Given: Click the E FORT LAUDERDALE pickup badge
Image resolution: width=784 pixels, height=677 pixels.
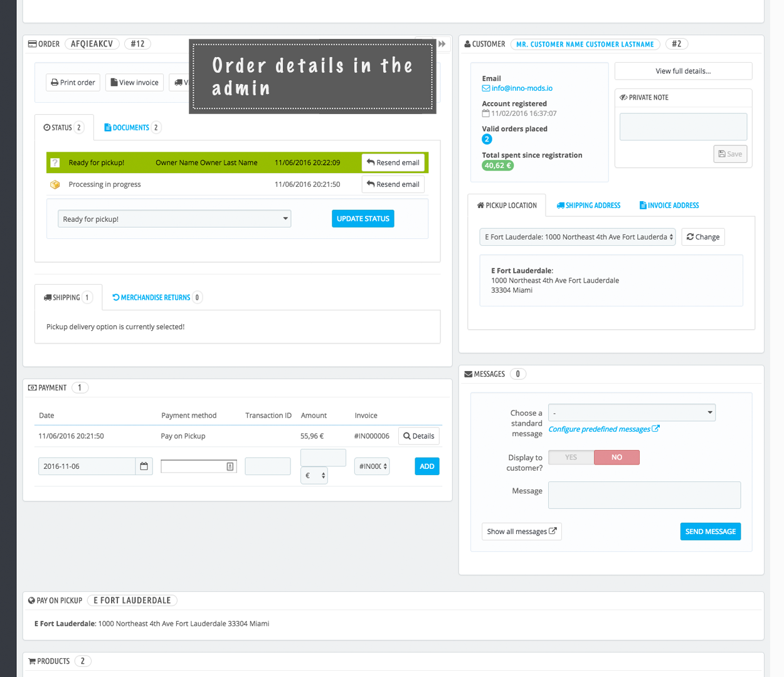Looking at the screenshot, I should point(132,601).
